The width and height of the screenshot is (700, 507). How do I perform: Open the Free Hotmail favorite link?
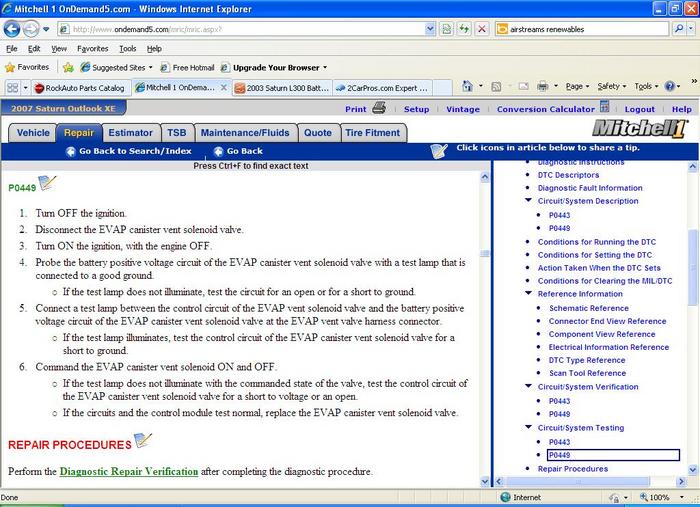click(188, 67)
